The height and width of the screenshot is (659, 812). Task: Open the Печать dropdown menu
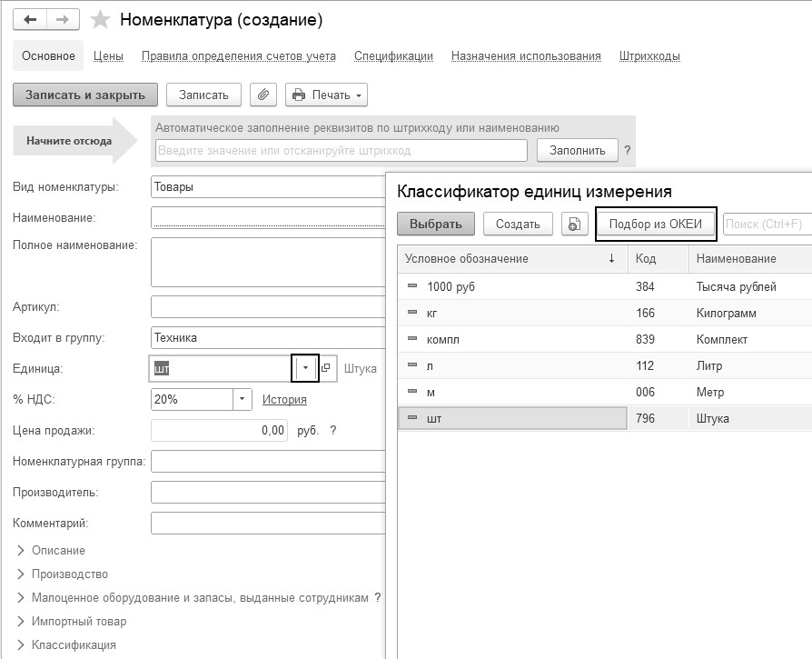pyautogui.click(x=327, y=95)
